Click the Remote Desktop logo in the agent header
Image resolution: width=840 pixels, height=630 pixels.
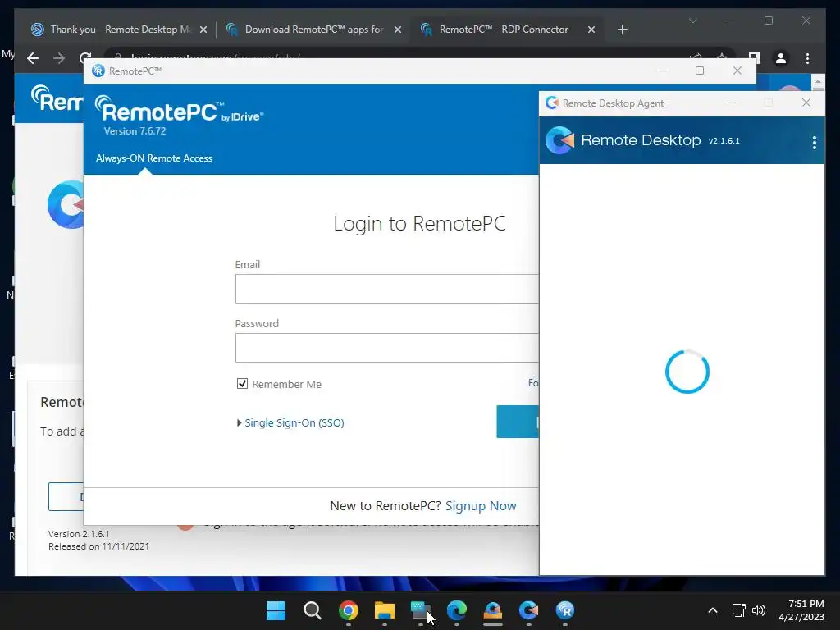point(559,140)
